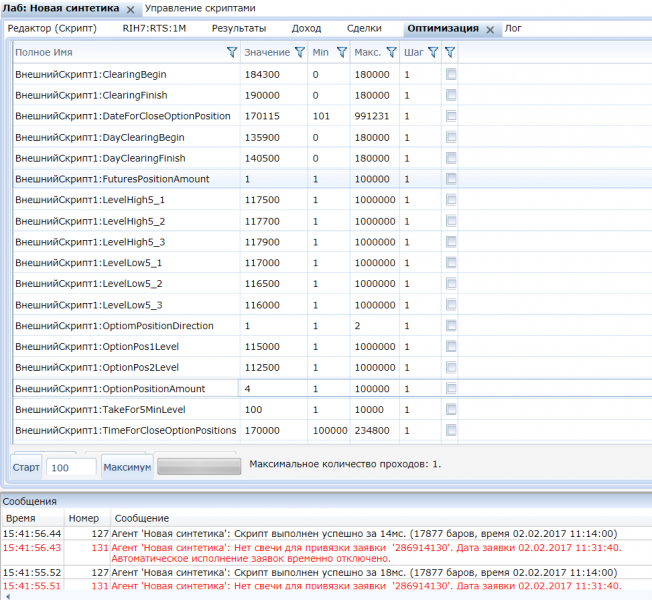Close the Оптимизация tab with its X

pos(490,30)
